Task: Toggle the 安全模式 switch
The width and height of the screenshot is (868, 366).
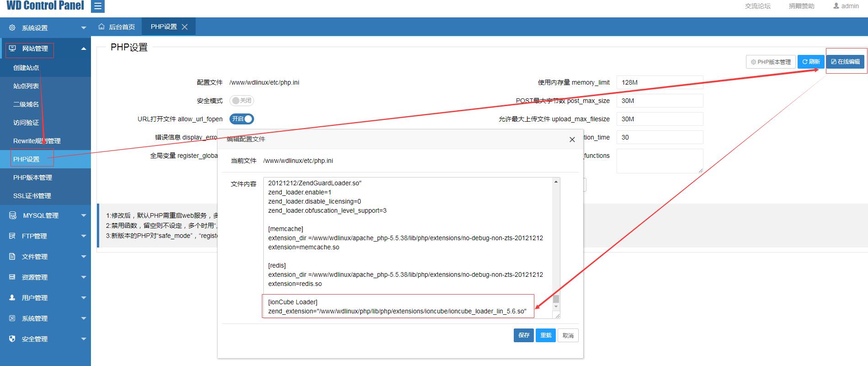Action: [241, 101]
